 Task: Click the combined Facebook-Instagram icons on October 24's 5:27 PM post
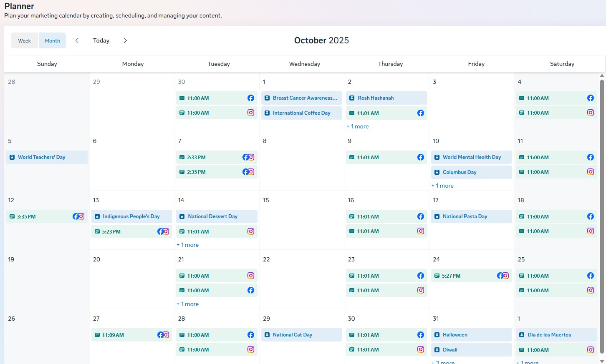(502, 276)
